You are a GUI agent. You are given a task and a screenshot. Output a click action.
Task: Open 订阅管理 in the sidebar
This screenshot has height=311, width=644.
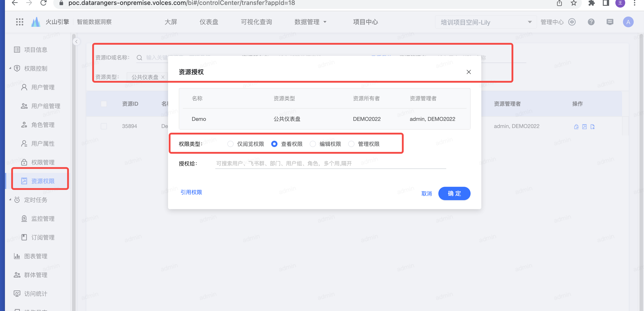[x=38, y=237]
